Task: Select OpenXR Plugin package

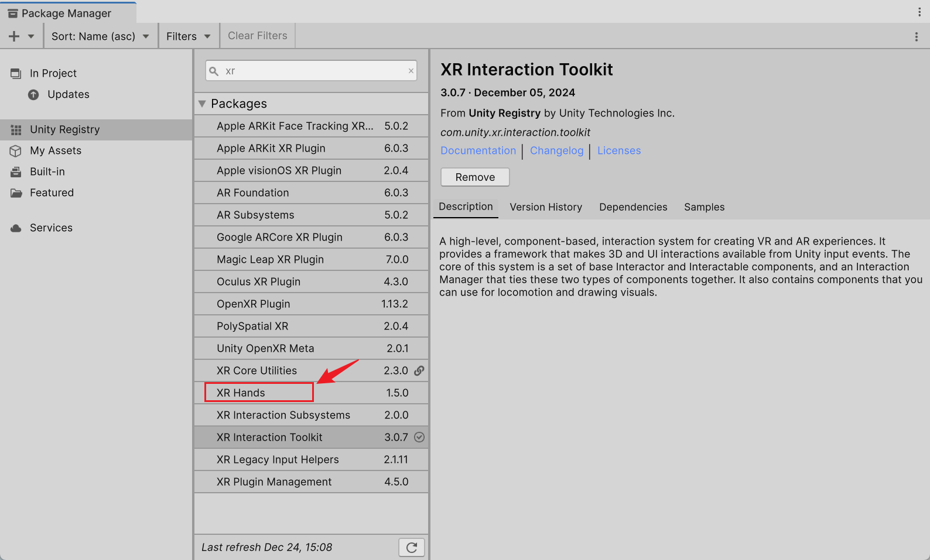Action: 311,304
